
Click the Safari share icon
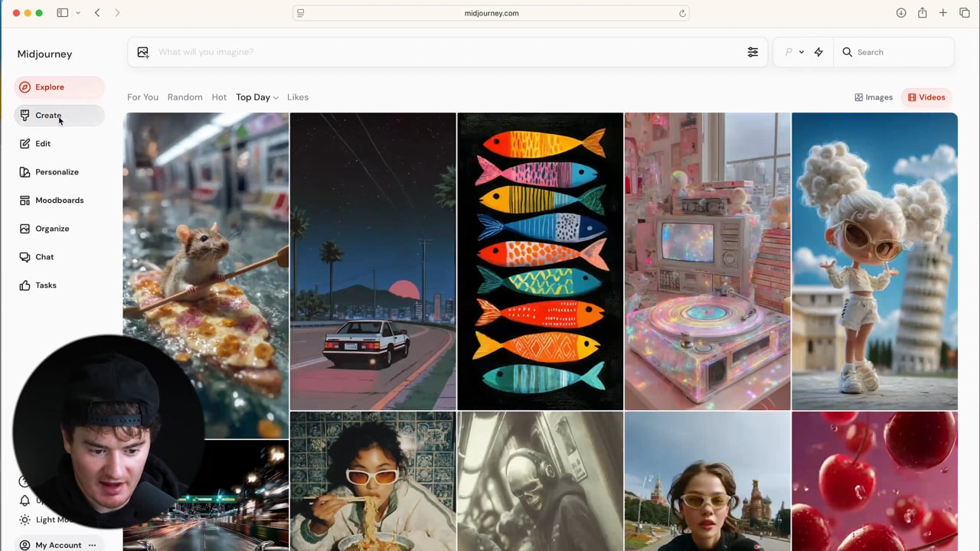pos(923,13)
